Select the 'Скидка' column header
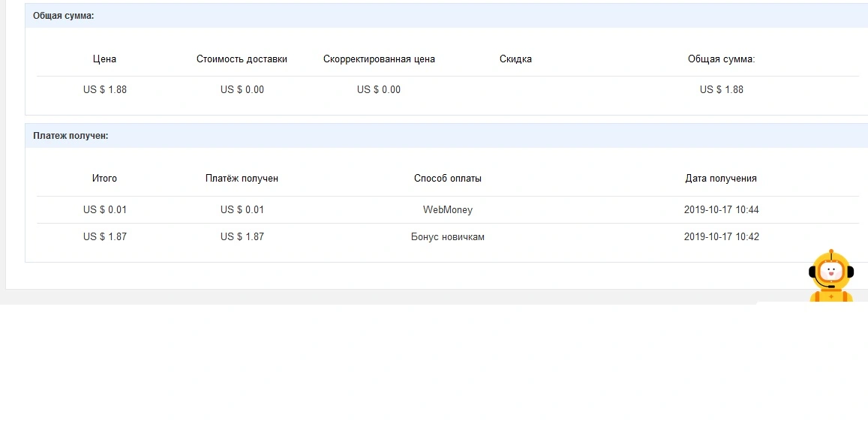868x424 pixels. pos(515,59)
